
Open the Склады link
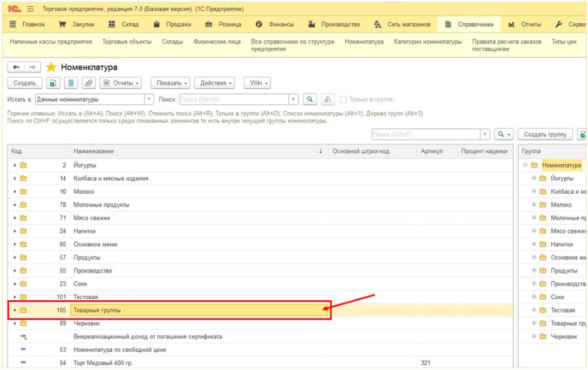point(172,42)
